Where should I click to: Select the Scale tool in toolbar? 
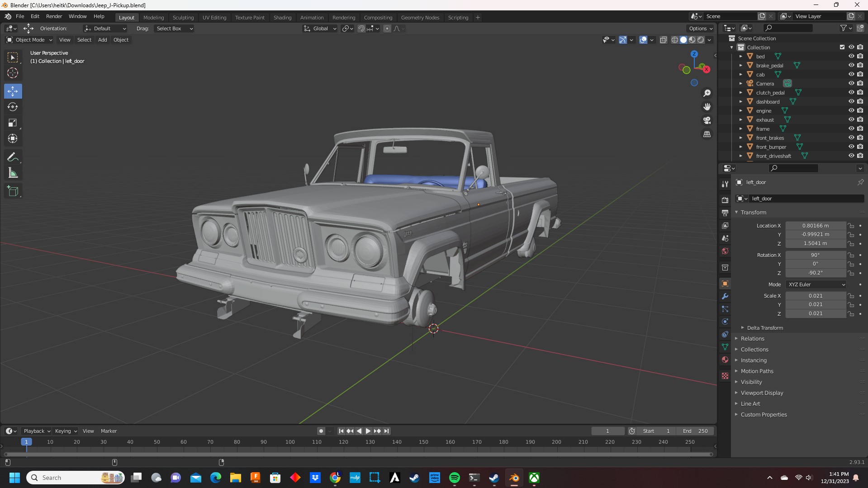point(13,123)
